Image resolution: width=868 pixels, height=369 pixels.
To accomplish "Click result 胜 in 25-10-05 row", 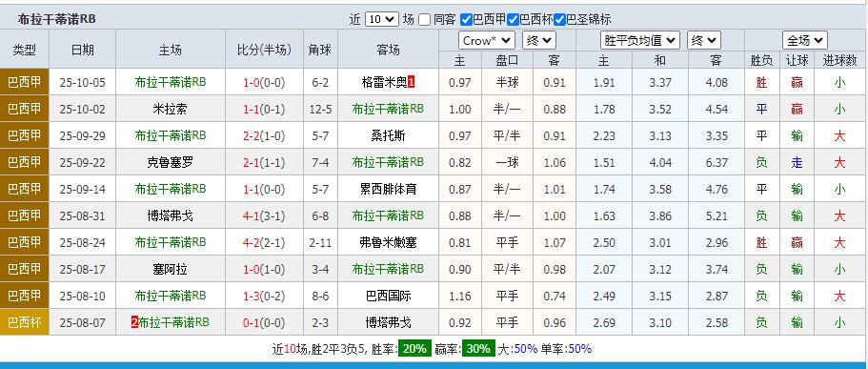I will pyautogui.click(x=761, y=83).
